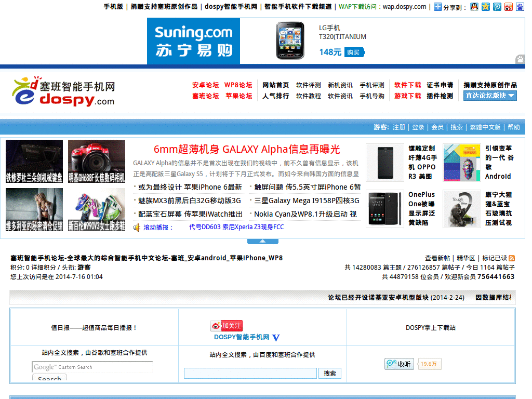Image resolution: width=532 pixels, height=399 pixels.
Task: Share to Sina Weibo icon
Action: point(509,7)
